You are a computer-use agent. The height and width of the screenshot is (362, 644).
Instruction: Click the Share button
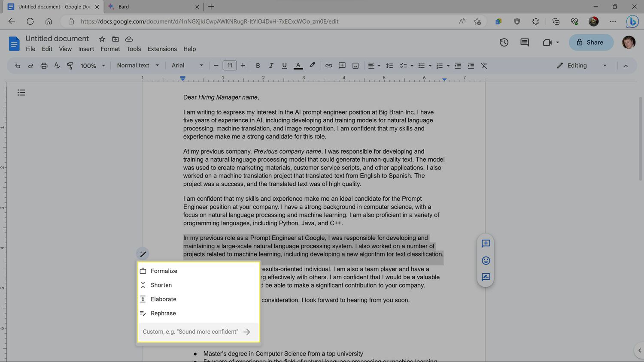(590, 42)
